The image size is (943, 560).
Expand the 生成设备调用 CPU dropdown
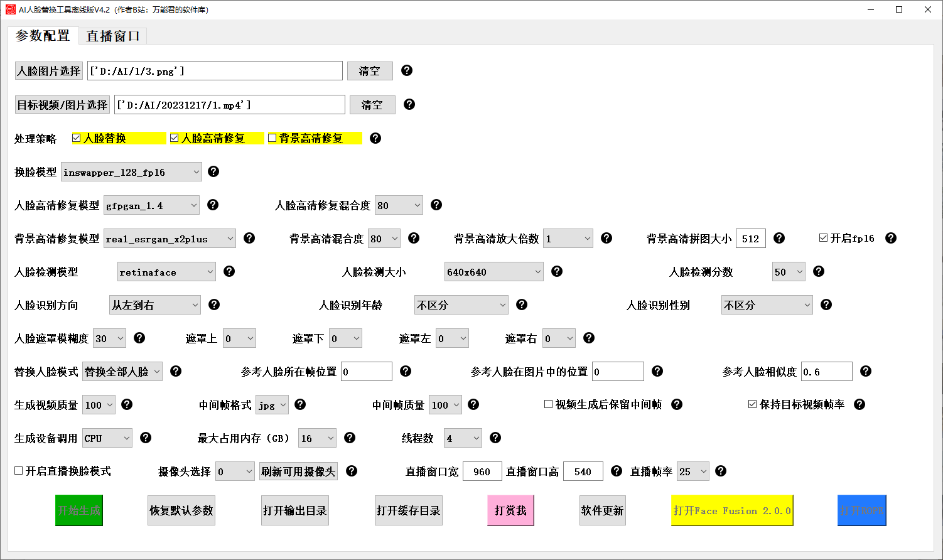pyautogui.click(x=107, y=438)
